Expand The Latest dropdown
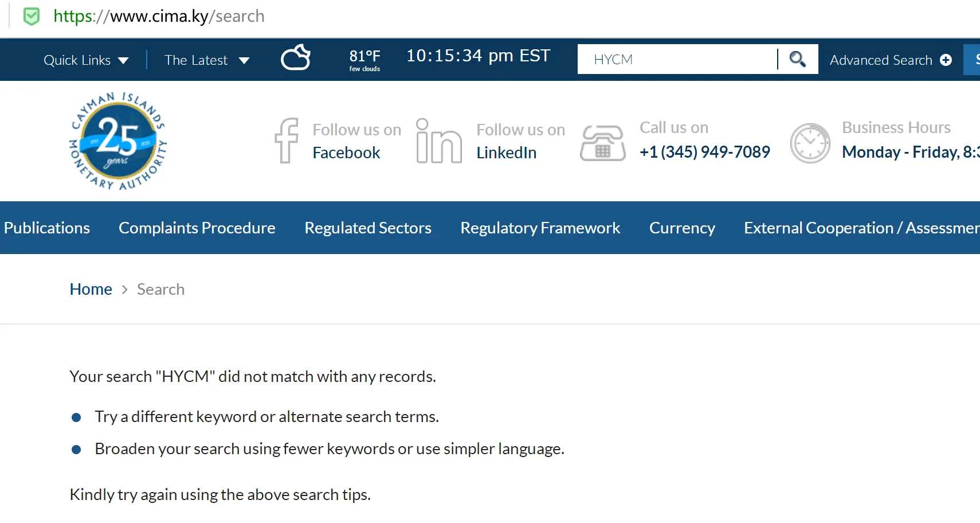 (207, 60)
